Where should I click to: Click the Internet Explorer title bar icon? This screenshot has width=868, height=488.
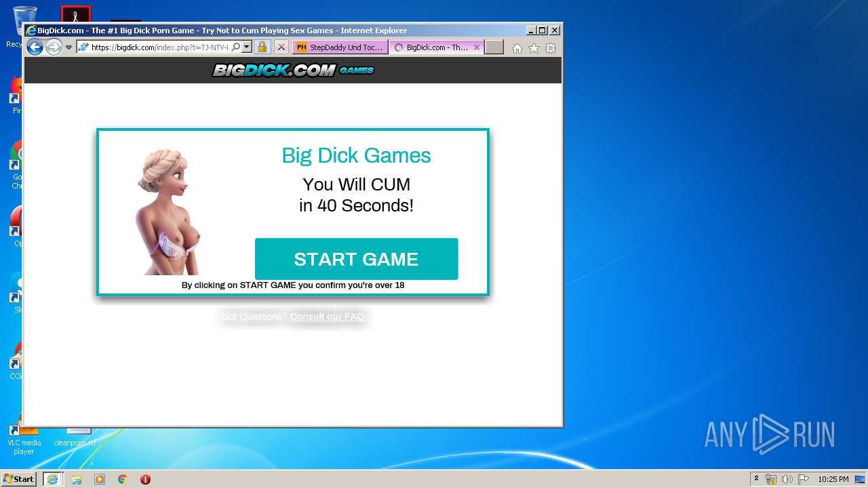click(x=31, y=30)
